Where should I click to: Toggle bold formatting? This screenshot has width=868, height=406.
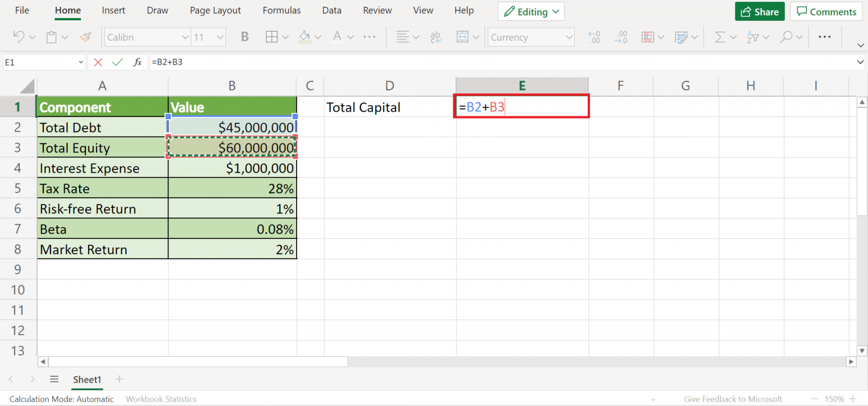point(244,37)
